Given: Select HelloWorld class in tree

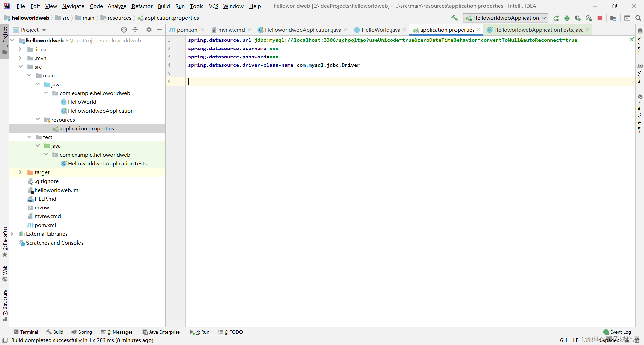Looking at the screenshot, I should pos(82,102).
